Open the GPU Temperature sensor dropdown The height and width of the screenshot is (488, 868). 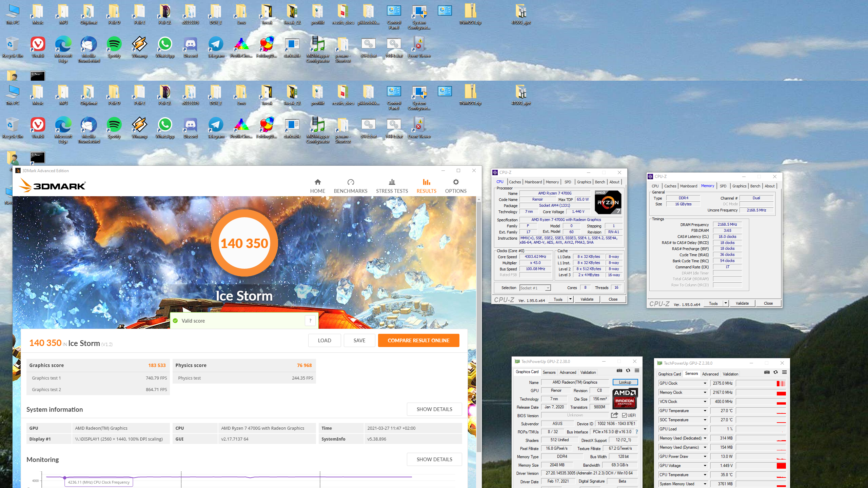705,411
